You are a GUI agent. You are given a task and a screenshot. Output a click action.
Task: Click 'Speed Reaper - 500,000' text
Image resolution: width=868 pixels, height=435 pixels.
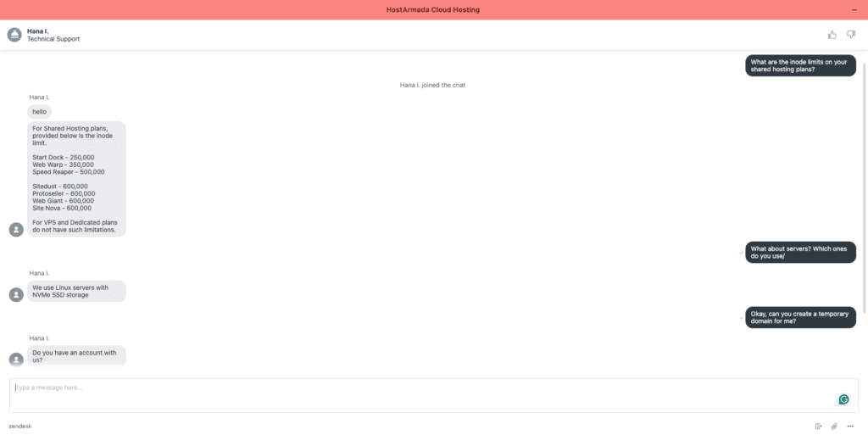click(x=68, y=172)
